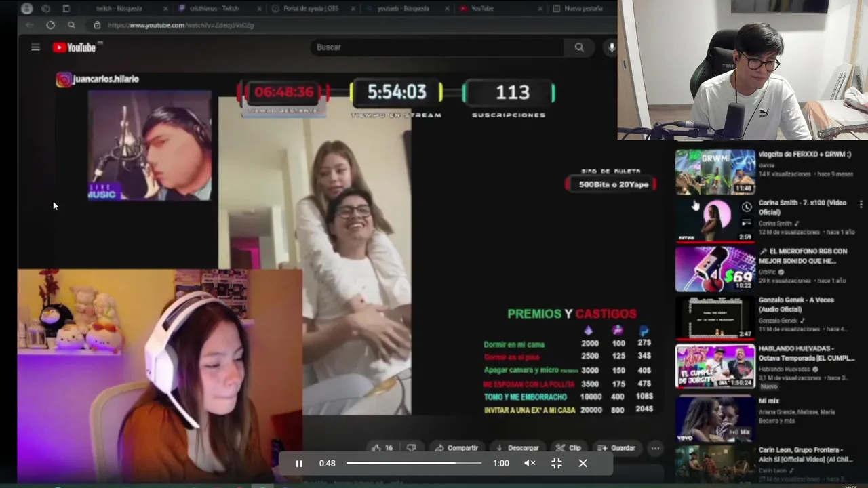The image size is (868, 488).
Task: Click the PREMIOS Y CASTIGOS heading
Action: (572, 314)
